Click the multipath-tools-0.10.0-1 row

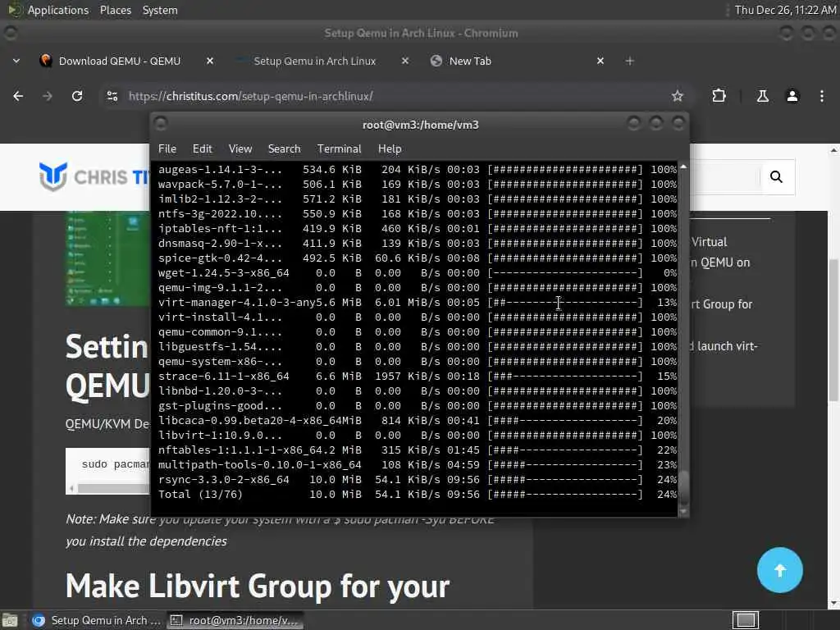tap(418, 465)
